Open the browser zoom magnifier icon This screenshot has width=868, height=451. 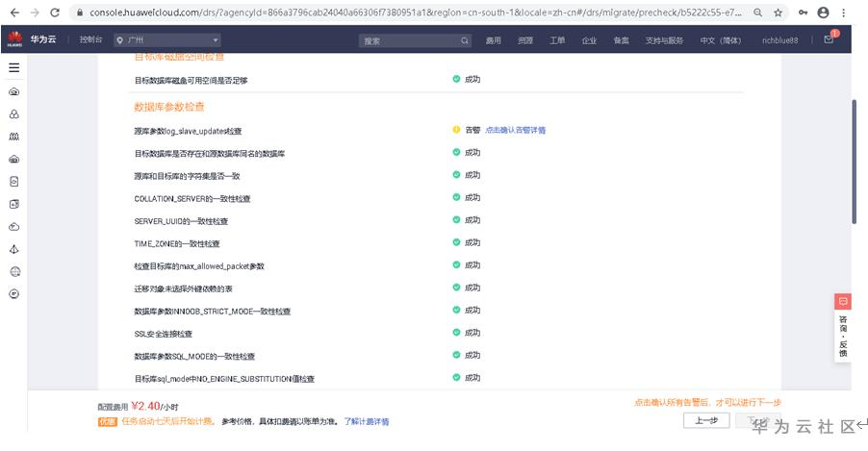tap(758, 13)
